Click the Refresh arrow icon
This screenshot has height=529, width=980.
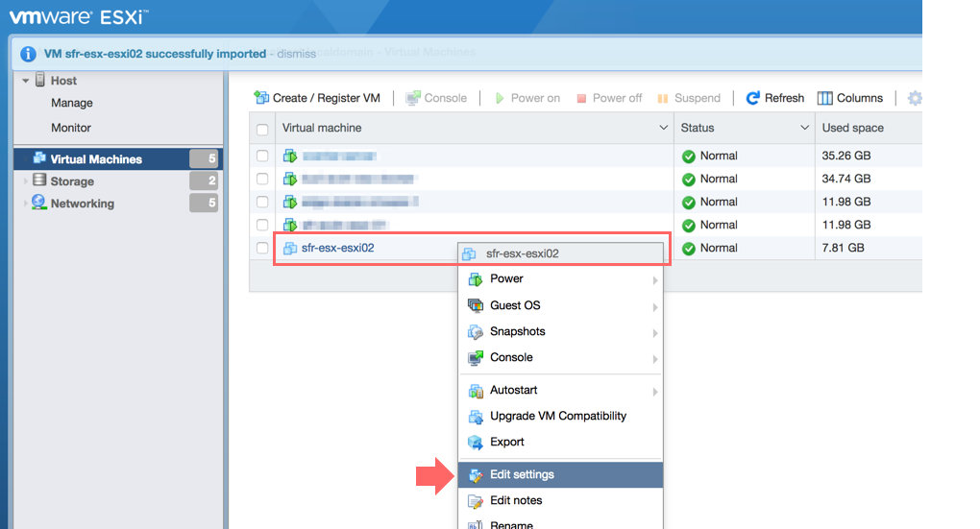[x=752, y=98]
